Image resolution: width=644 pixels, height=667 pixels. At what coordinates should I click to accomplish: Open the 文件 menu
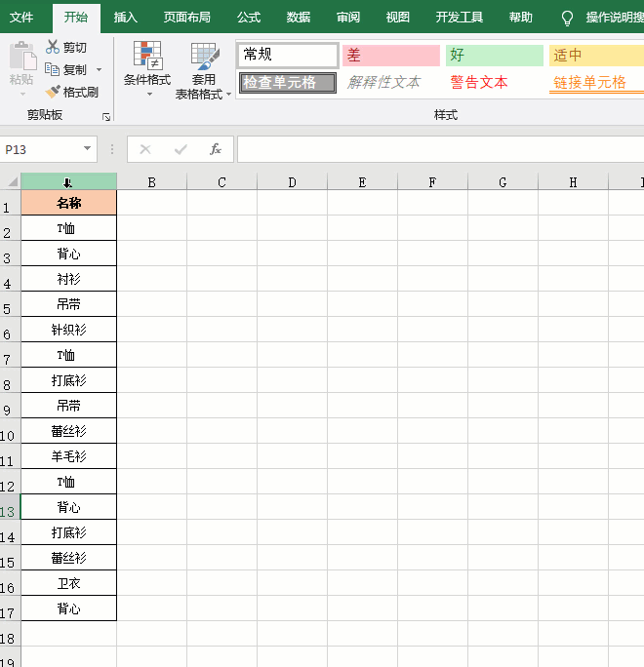[21, 18]
